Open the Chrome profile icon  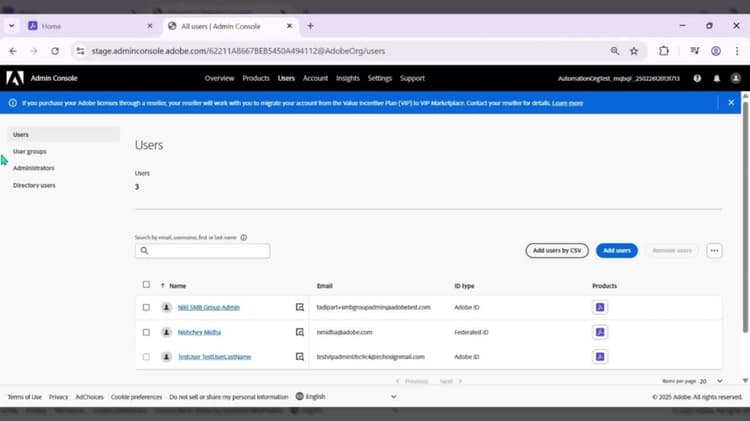pyautogui.click(x=716, y=51)
